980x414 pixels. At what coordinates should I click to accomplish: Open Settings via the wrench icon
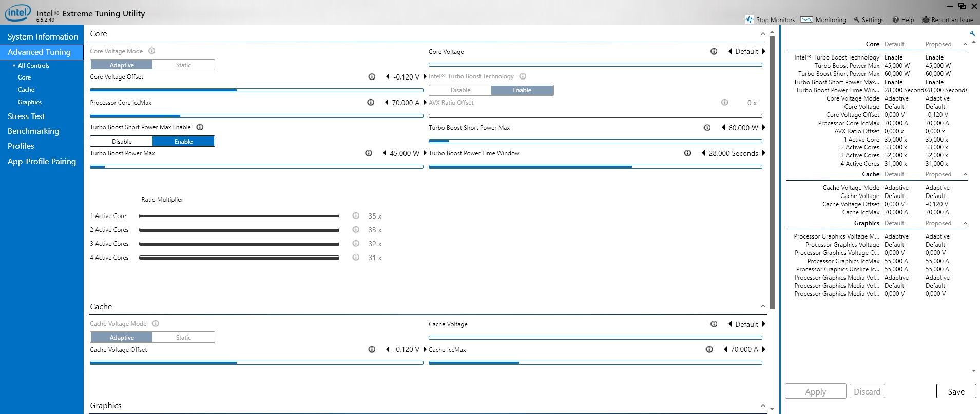[x=856, y=19]
